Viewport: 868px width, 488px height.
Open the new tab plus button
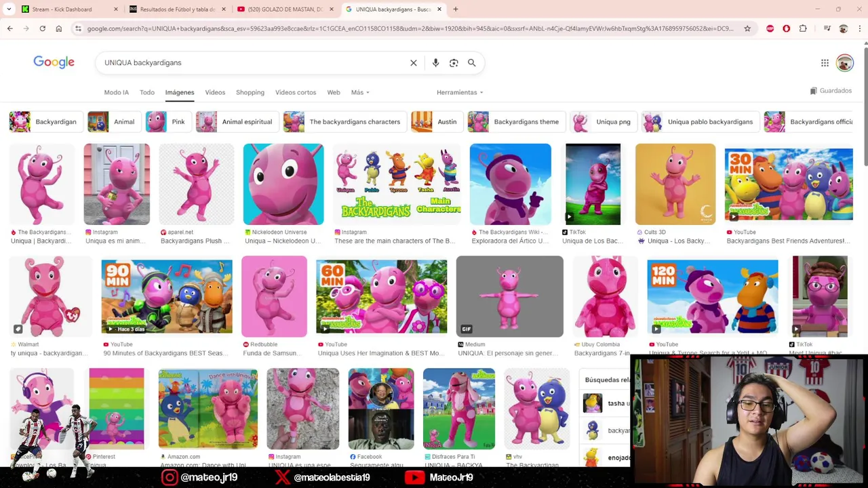click(456, 9)
